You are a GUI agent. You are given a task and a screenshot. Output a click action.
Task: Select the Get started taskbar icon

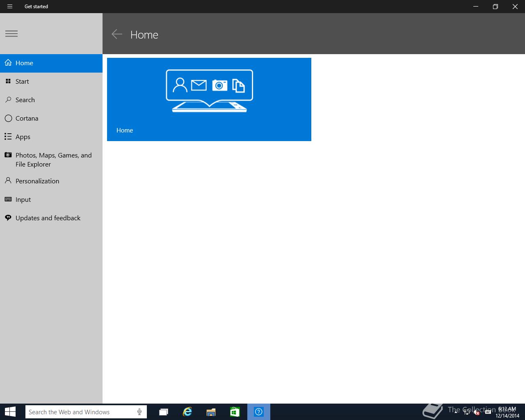point(259,412)
